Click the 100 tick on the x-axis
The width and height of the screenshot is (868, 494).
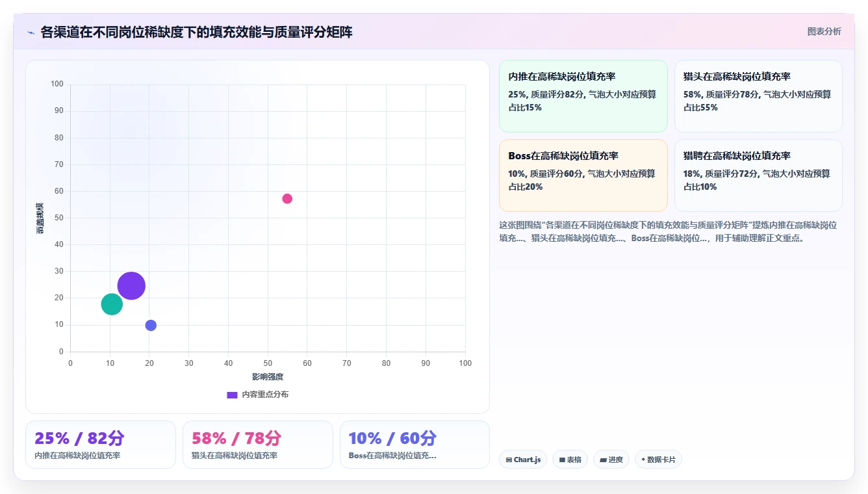[x=465, y=363]
